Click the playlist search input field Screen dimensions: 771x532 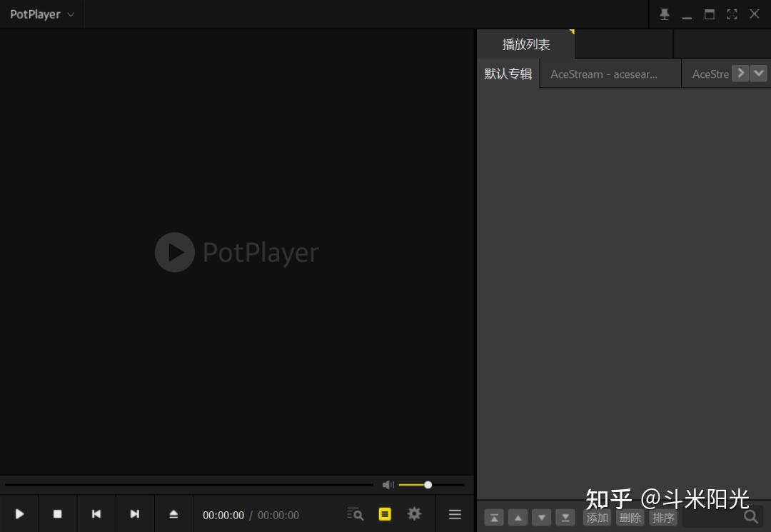712,517
